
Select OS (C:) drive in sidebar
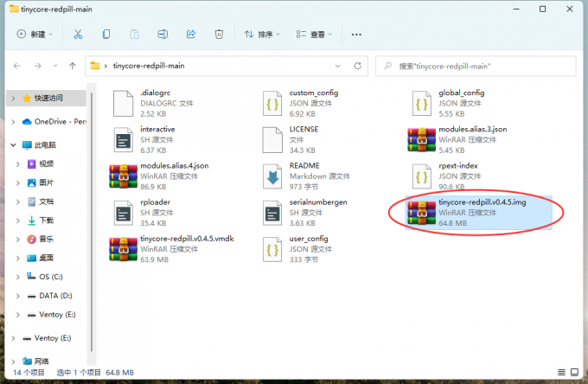(x=51, y=276)
